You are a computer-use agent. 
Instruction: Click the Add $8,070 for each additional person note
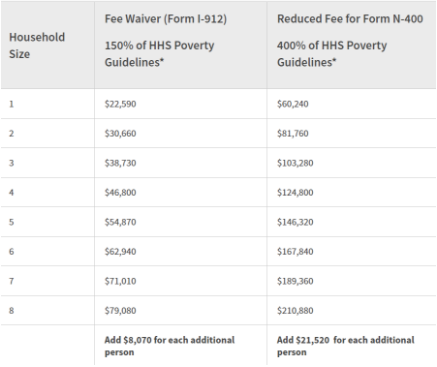pos(170,346)
